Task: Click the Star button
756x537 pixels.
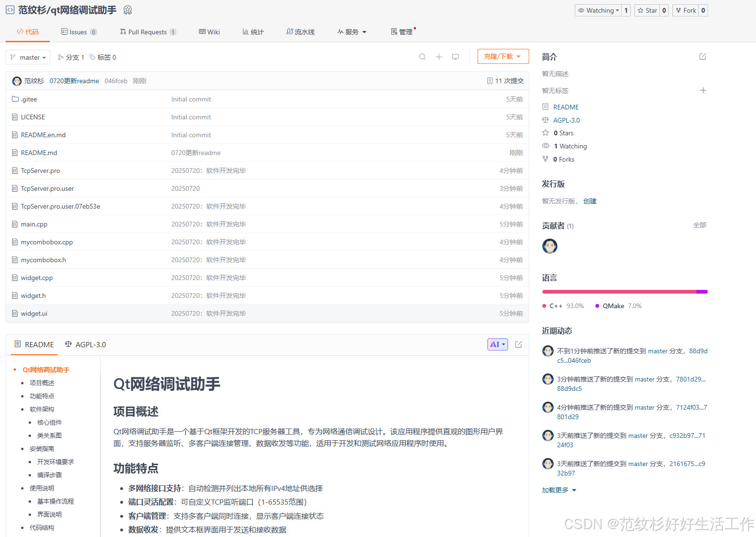Action: tap(647, 10)
